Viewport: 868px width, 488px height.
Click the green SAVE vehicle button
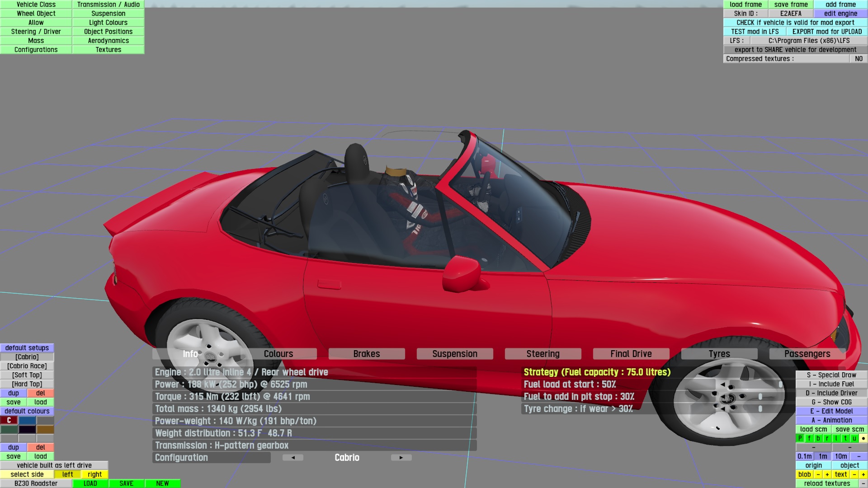[126, 483]
